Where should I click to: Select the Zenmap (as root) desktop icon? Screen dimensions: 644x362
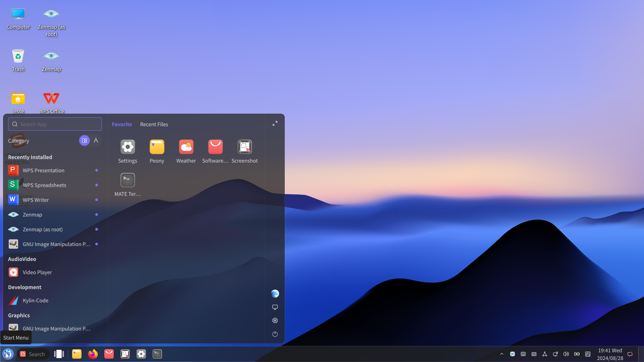tap(51, 22)
